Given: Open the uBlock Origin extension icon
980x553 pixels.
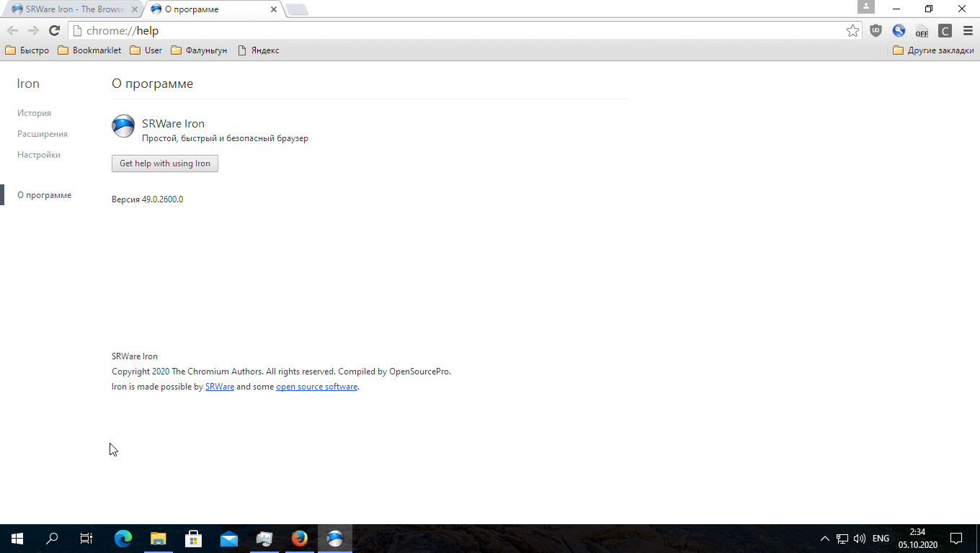Looking at the screenshot, I should (x=876, y=30).
